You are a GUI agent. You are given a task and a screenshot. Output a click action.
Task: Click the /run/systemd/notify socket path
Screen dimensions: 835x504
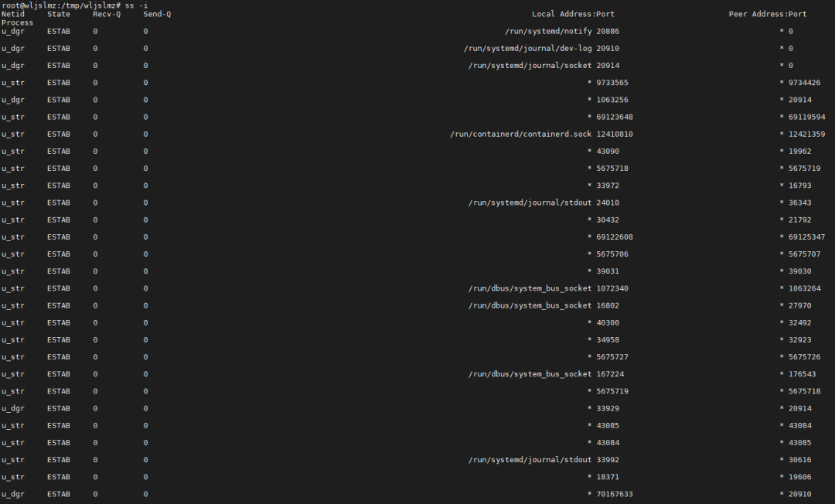point(548,32)
